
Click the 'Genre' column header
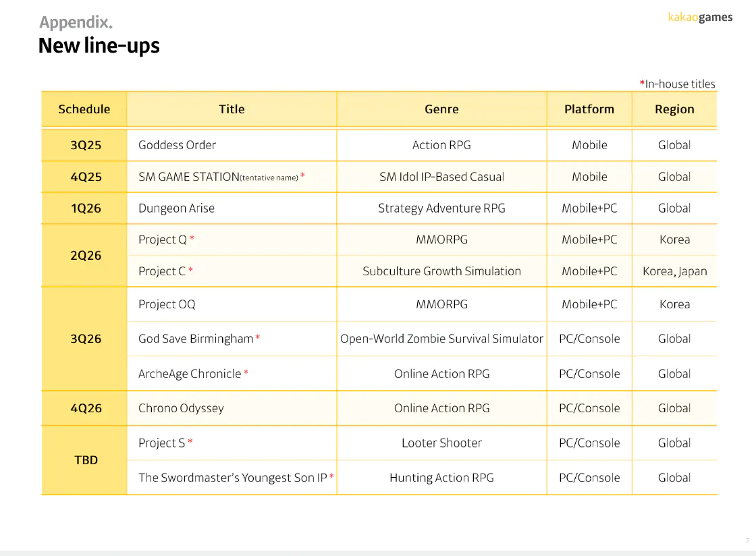pos(441,109)
